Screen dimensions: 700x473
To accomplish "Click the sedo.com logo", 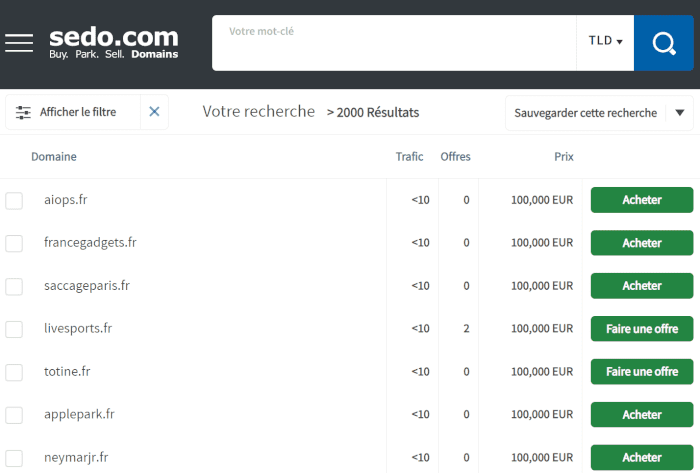I will pyautogui.click(x=113, y=43).
